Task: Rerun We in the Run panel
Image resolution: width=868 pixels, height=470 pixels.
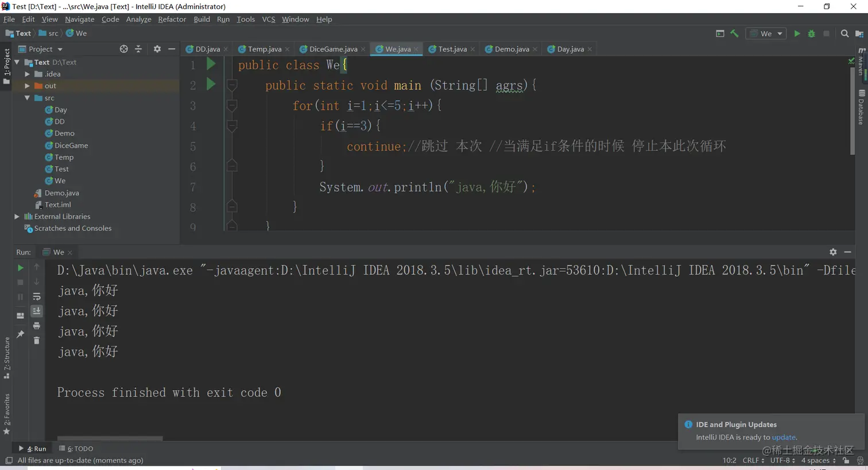Action: click(20, 268)
